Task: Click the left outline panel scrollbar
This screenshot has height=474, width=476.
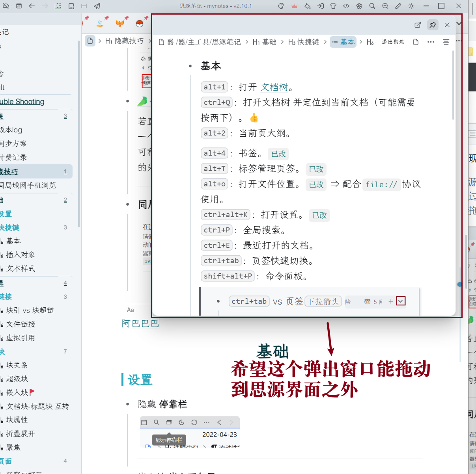Action: point(79,134)
